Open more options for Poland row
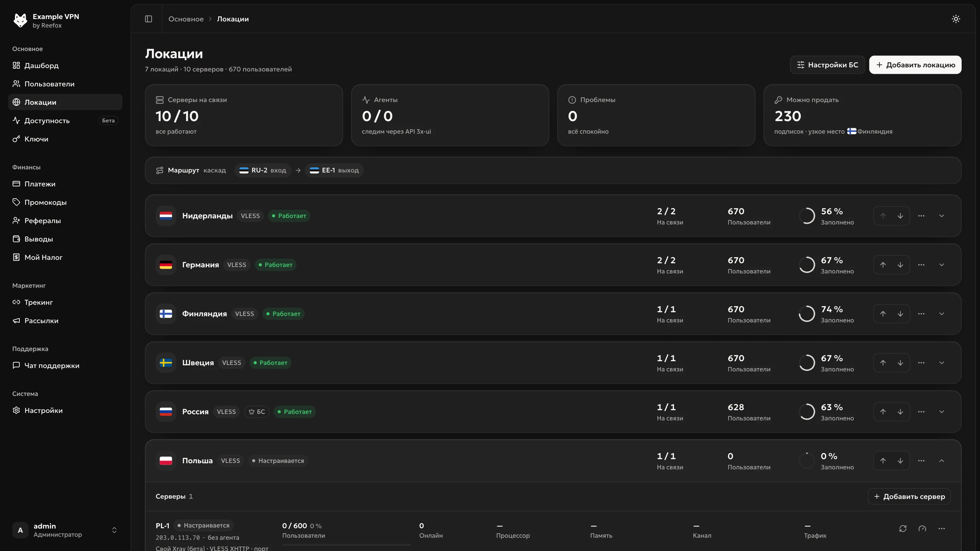This screenshot has height=551, width=980. coord(921,461)
